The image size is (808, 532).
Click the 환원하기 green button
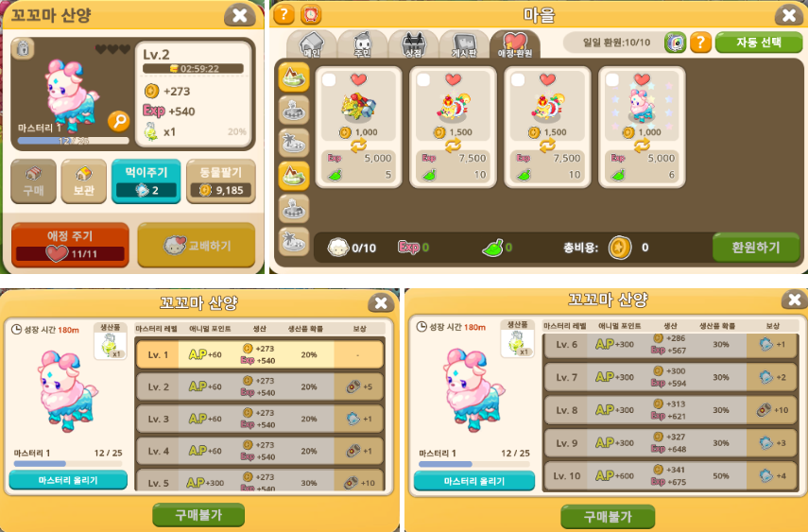(756, 248)
